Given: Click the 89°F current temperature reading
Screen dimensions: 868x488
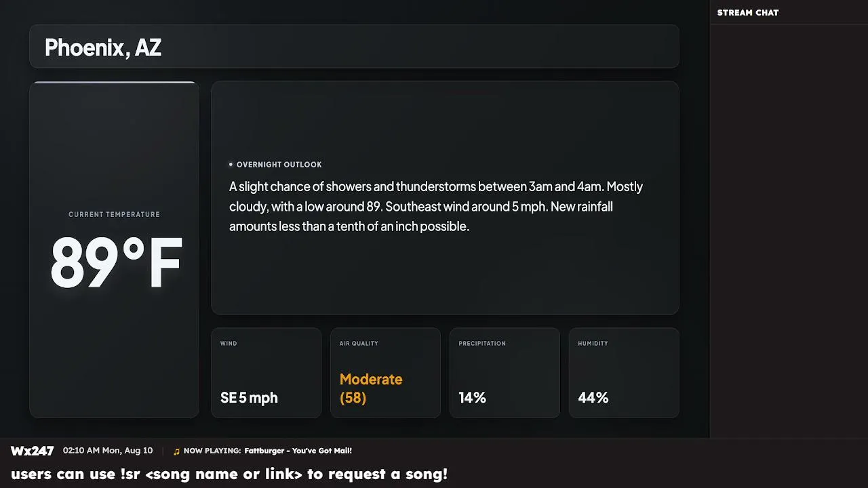Looking at the screenshot, I should 116,262.
